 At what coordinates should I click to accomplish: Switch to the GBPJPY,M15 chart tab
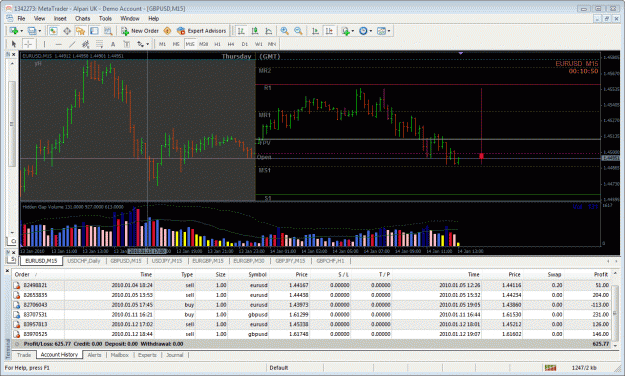pyautogui.click(x=290, y=261)
